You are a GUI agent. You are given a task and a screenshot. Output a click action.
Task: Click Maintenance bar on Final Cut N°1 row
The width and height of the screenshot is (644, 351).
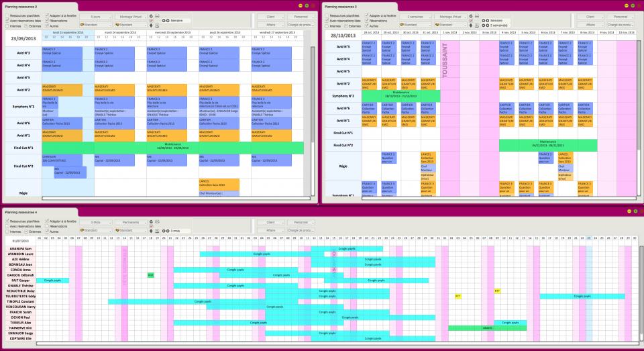(x=172, y=148)
